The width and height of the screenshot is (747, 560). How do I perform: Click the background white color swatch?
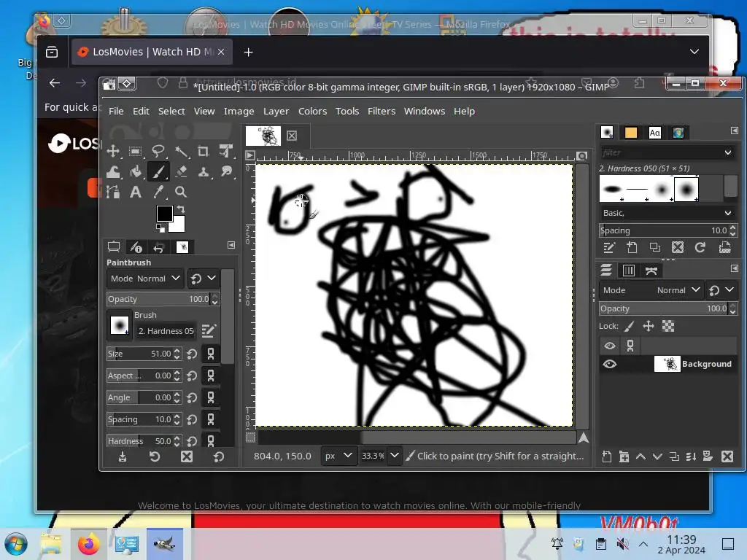(x=178, y=225)
